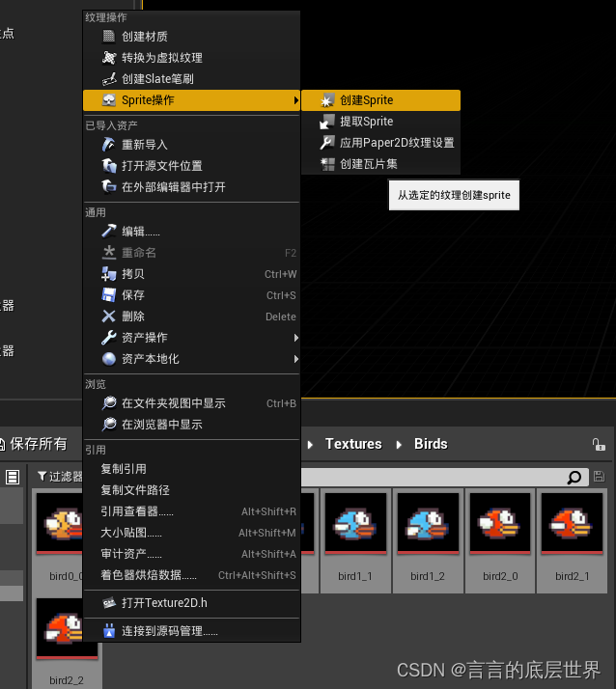This screenshot has width=616, height=689.
Task: Click the 在文件夹视图中显示 magnifier icon
Action: click(108, 403)
